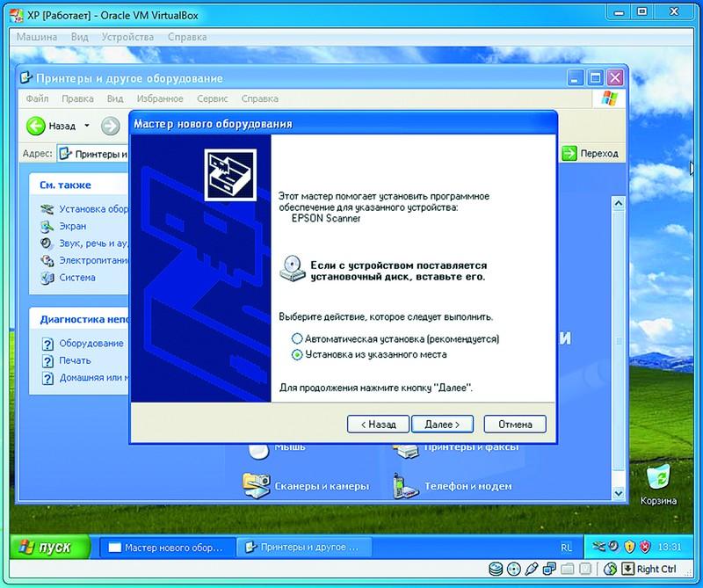Open the Телефон и модем icon

click(405, 485)
